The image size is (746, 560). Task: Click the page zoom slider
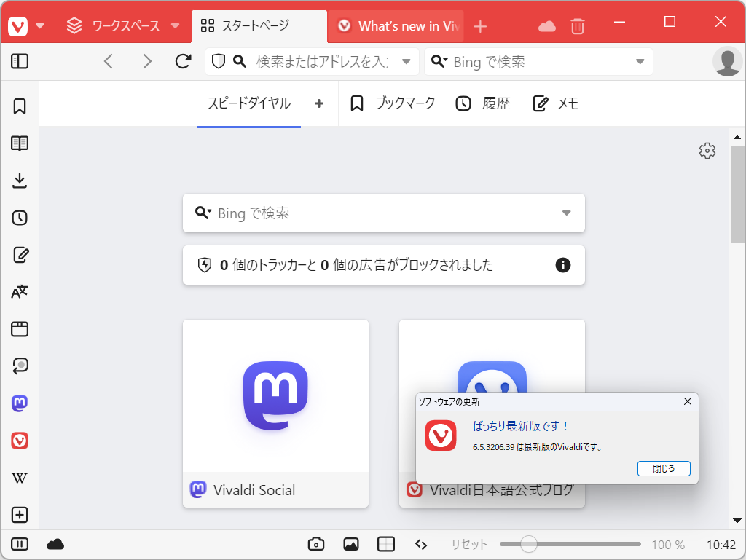(x=530, y=544)
